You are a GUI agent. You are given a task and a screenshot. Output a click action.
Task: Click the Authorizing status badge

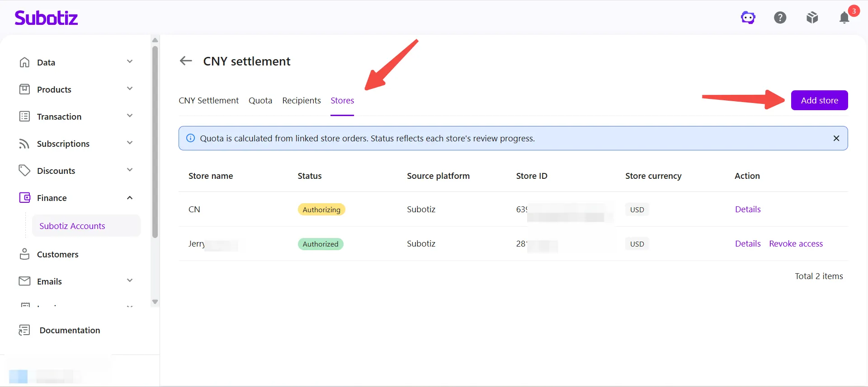[x=321, y=210]
